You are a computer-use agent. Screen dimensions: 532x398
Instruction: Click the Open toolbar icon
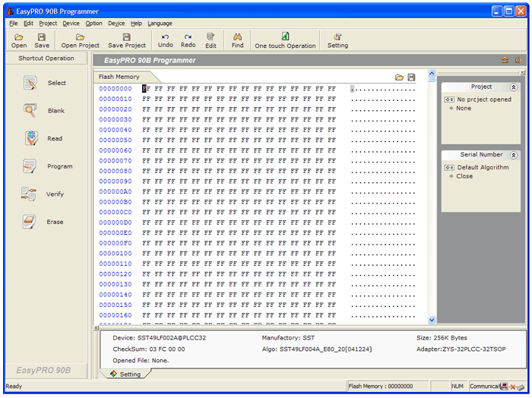19,40
